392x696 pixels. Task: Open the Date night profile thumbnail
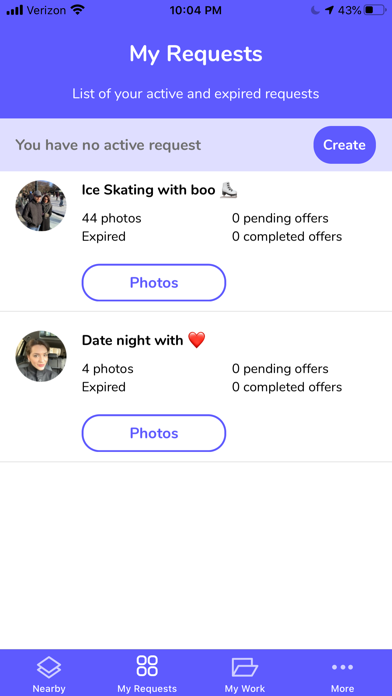tap(41, 356)
